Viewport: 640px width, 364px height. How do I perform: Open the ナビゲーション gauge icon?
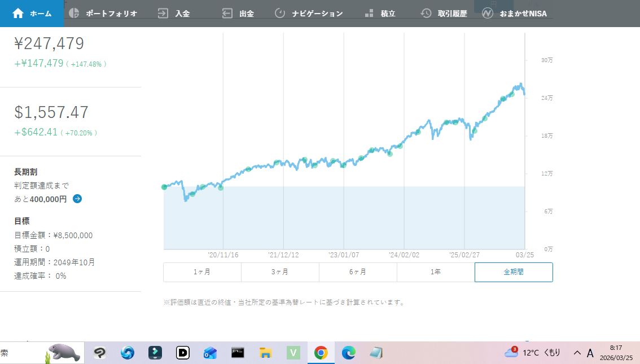point(280,14)
